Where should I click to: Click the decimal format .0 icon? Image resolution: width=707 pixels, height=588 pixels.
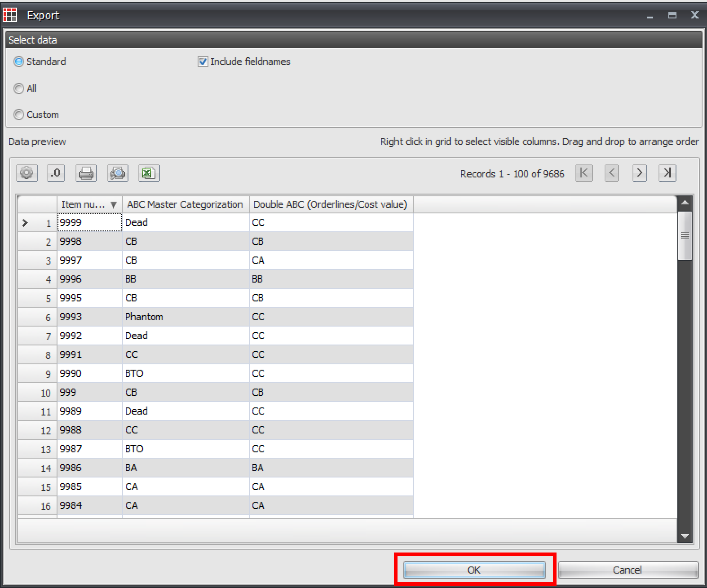(56, 173)
